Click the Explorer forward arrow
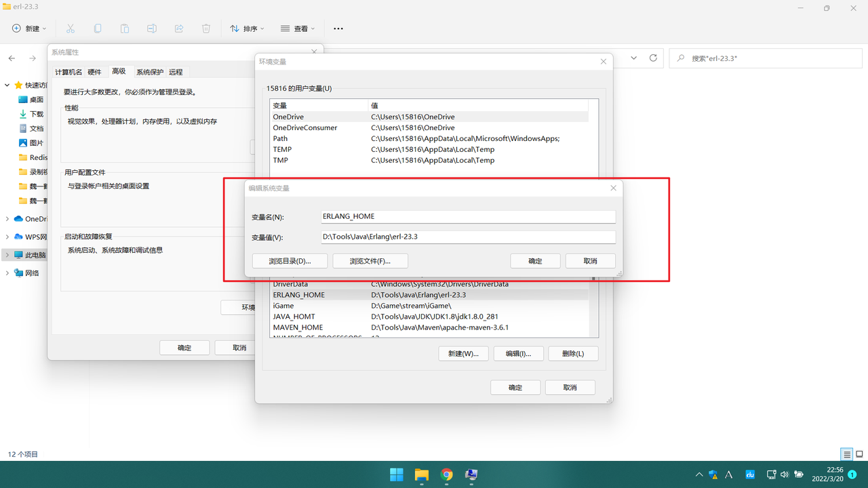Screen dimensions: 868x488 33,58
